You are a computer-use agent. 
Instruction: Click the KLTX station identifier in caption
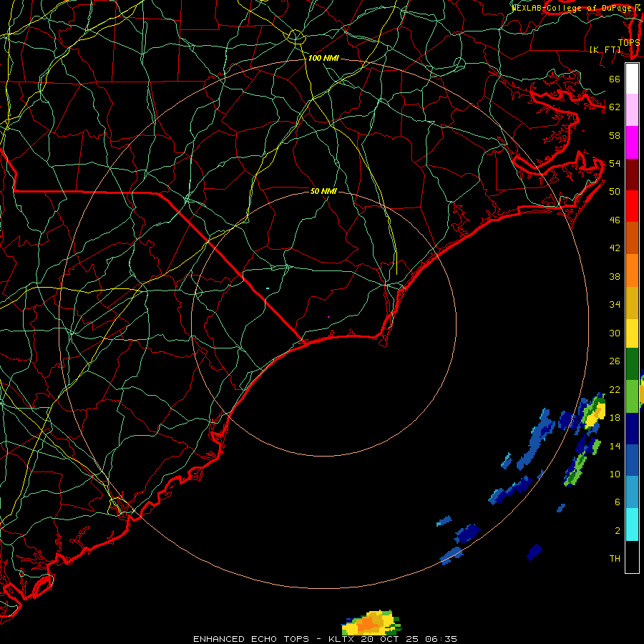click(x=341, y=639)
